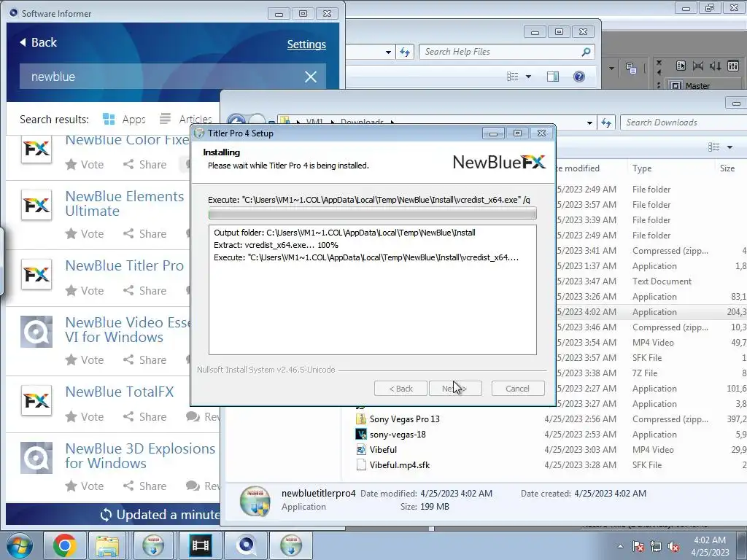Share NewBlue TotalFX
Screen dimensions: 747x560
(145, 416)
